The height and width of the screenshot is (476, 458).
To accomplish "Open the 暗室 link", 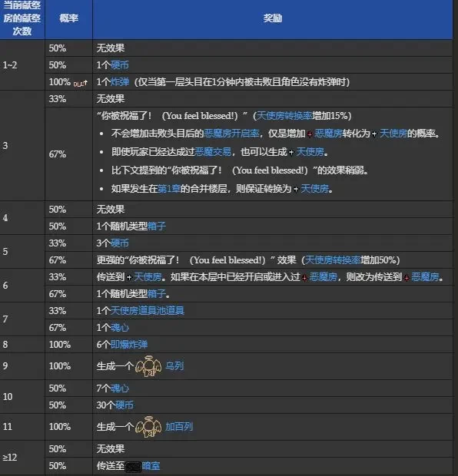I will (151, 466).
